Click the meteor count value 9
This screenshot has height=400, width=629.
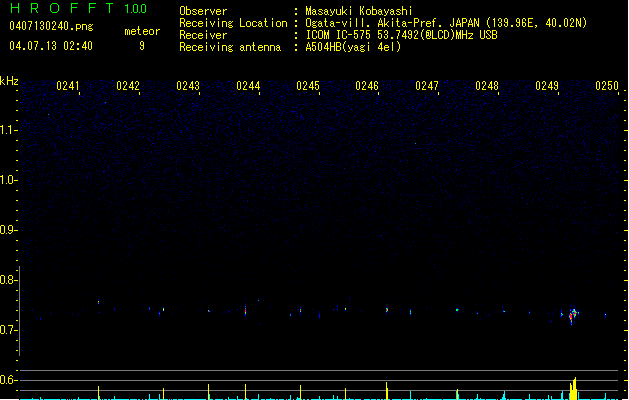(142, 46)
